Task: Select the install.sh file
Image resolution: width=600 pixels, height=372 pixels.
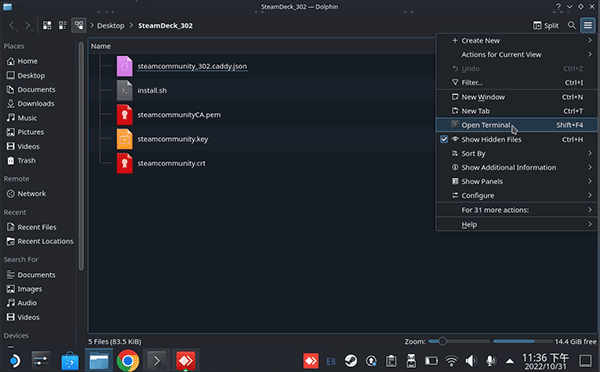Action: 152,90
